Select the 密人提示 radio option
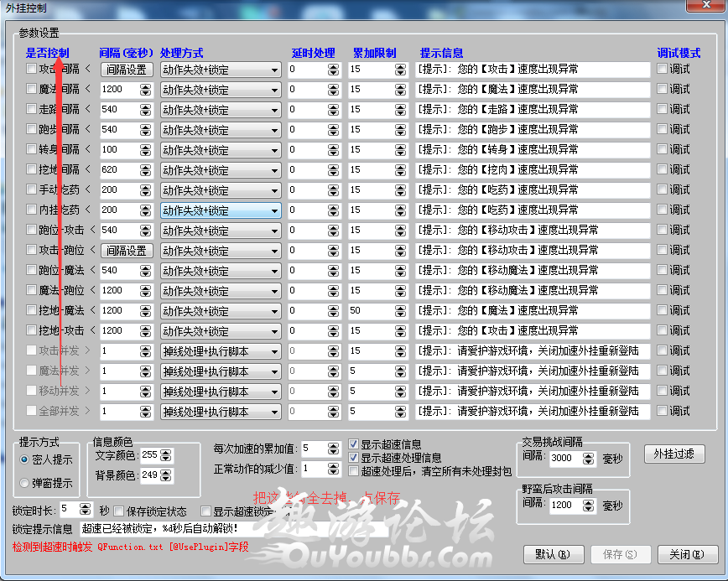Image resolution: width=728 pixels, height=581 pixels. (24, 459)
